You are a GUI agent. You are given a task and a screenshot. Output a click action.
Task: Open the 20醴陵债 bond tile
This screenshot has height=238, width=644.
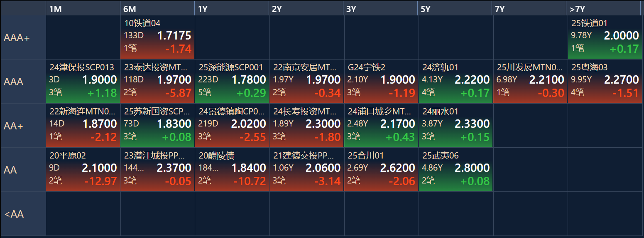point(232,170)
